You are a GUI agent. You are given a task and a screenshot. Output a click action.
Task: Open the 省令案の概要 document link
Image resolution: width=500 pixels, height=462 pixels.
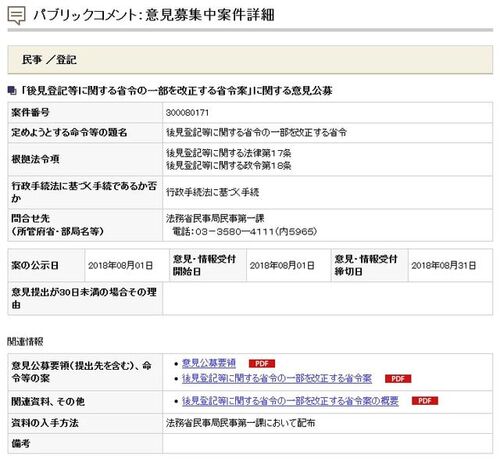click(x=290, y=401)
